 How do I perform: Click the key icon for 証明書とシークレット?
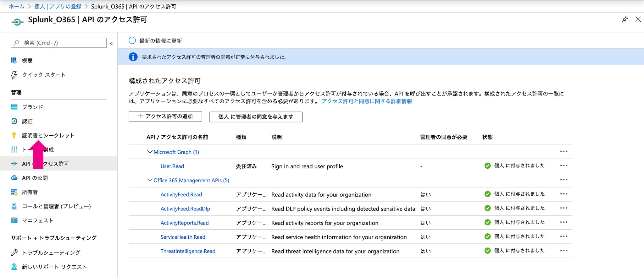pos(14,135)
